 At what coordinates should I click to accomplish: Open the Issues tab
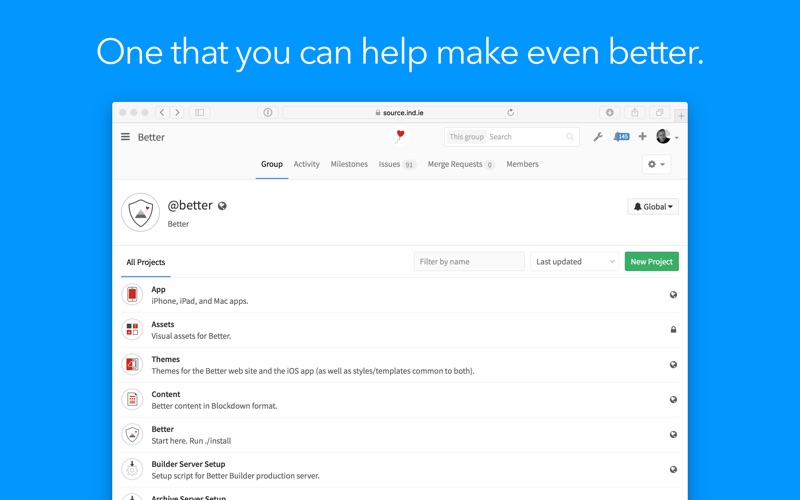(x=396, y=164)
